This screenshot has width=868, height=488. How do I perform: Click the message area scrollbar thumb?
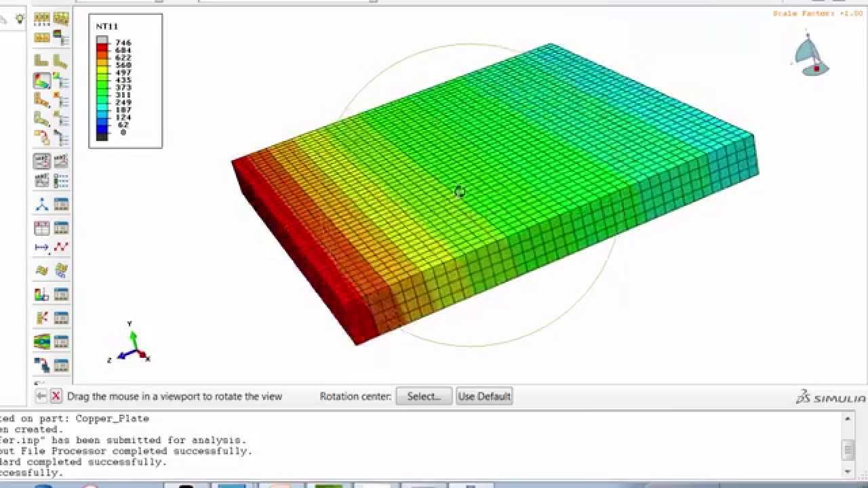[848, 449]
